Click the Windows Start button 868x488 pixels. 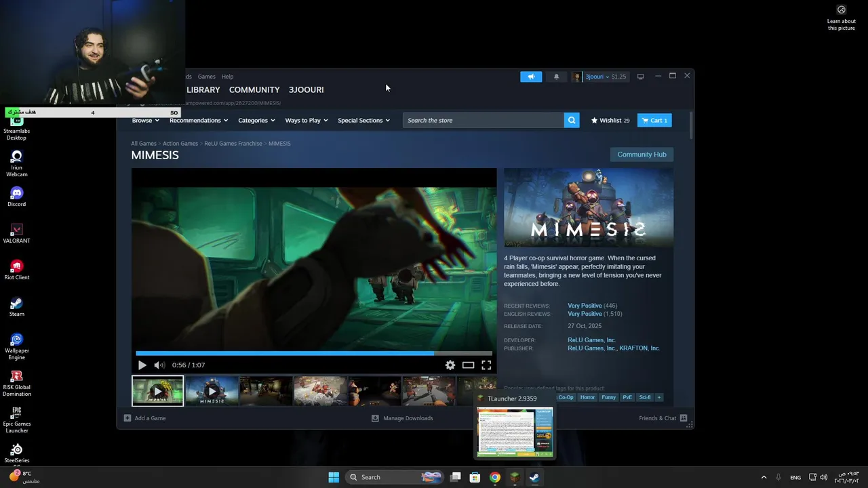(334, 477)
